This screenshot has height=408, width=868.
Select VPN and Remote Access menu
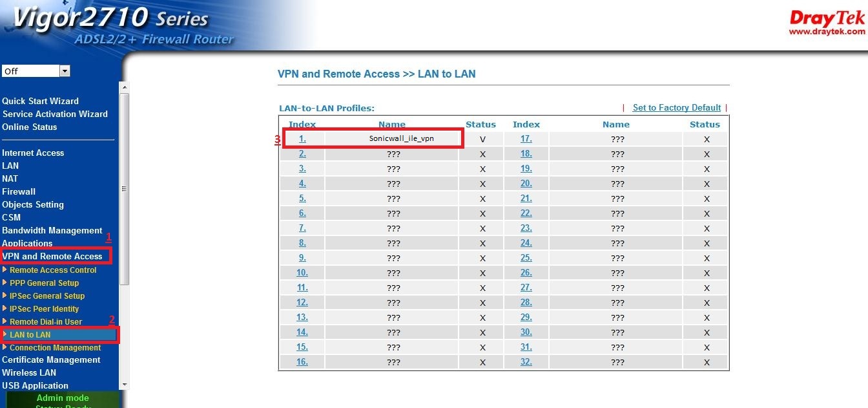coord(52,257)
